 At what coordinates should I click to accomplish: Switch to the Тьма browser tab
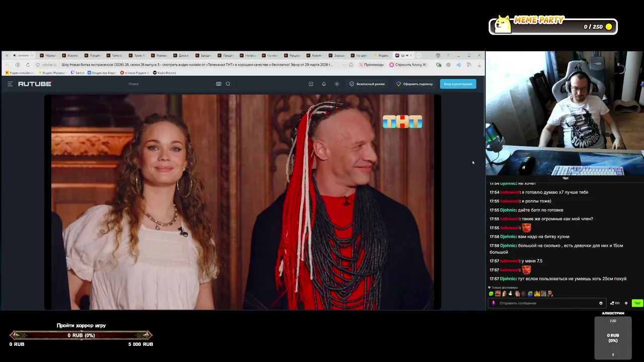[114, 55]
